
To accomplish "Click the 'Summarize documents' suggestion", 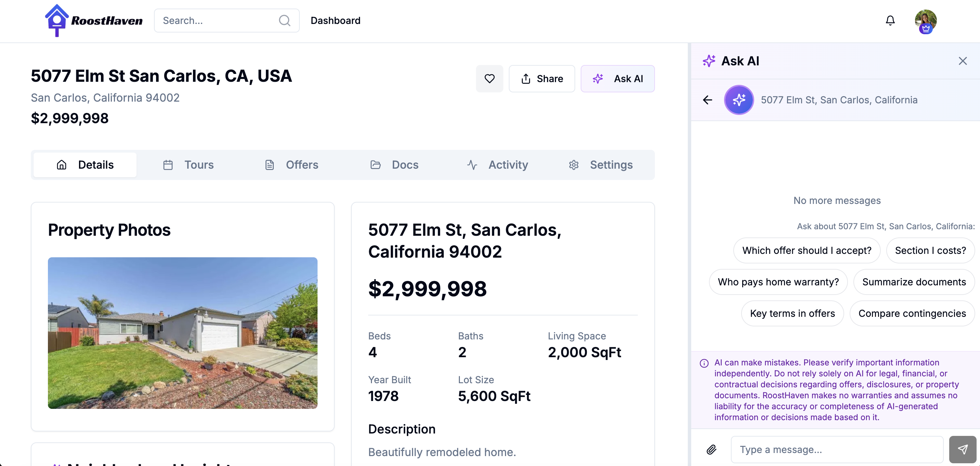I will coord(915,282).
